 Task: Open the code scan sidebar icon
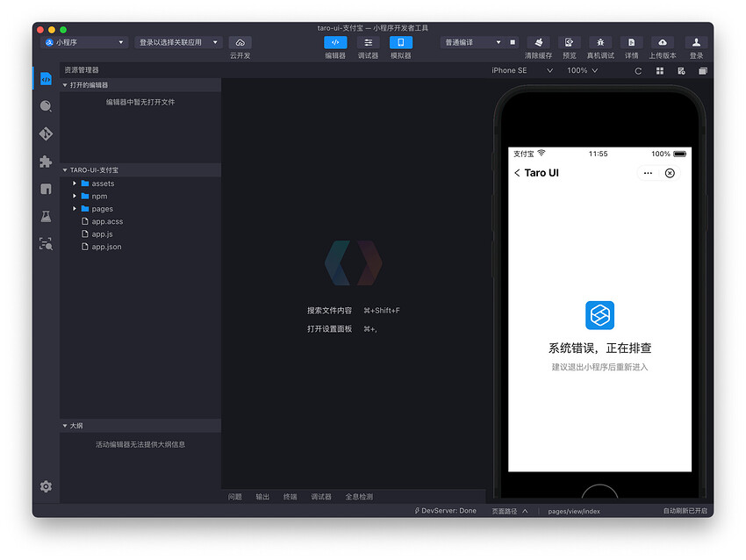[x=47, y=244]
